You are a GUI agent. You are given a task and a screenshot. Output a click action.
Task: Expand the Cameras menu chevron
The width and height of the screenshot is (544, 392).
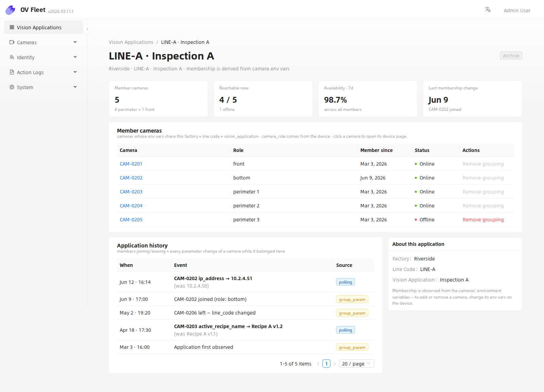(x=75, y=42)
